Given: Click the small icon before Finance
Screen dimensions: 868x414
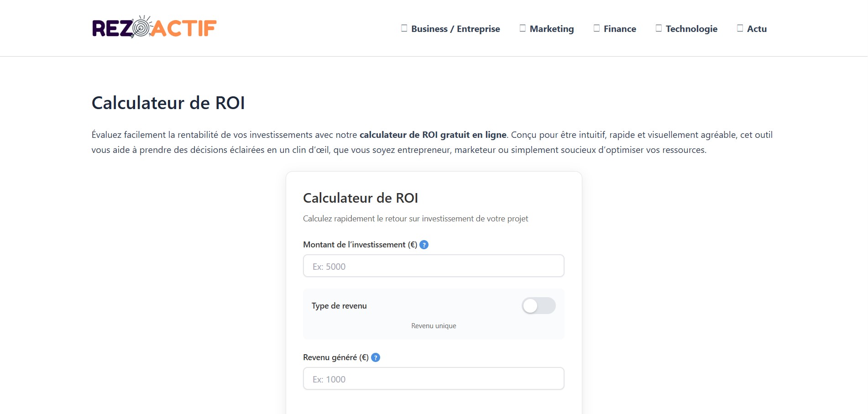Looking at the screenshot, I should point(596,28).
